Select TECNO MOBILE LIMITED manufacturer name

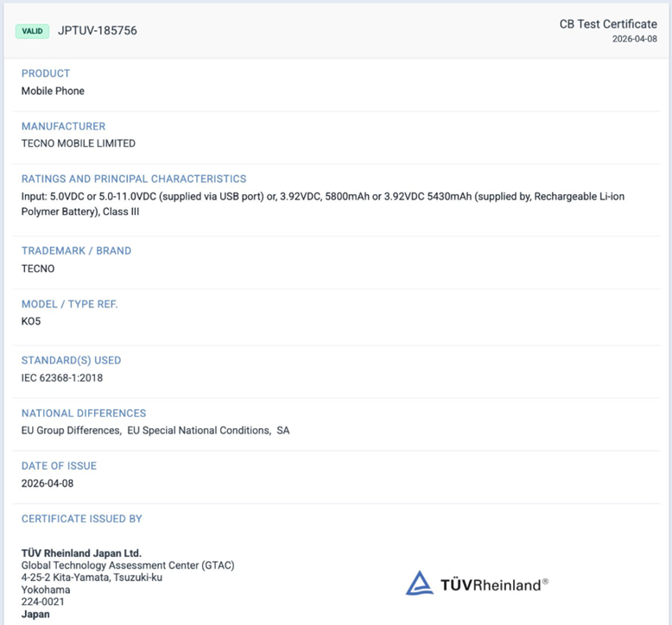[x=79, y=143]
